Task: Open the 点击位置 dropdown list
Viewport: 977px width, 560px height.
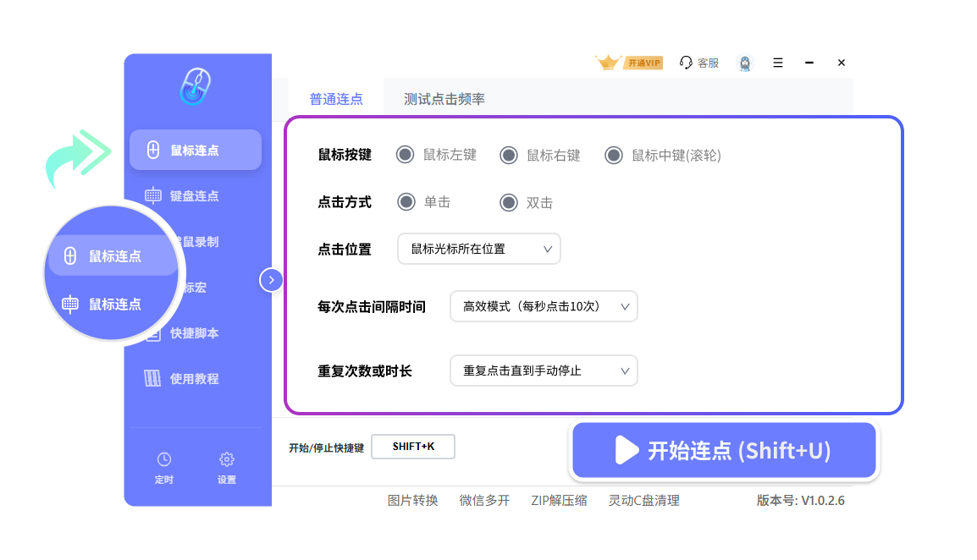Action: (x=479, y=249)
